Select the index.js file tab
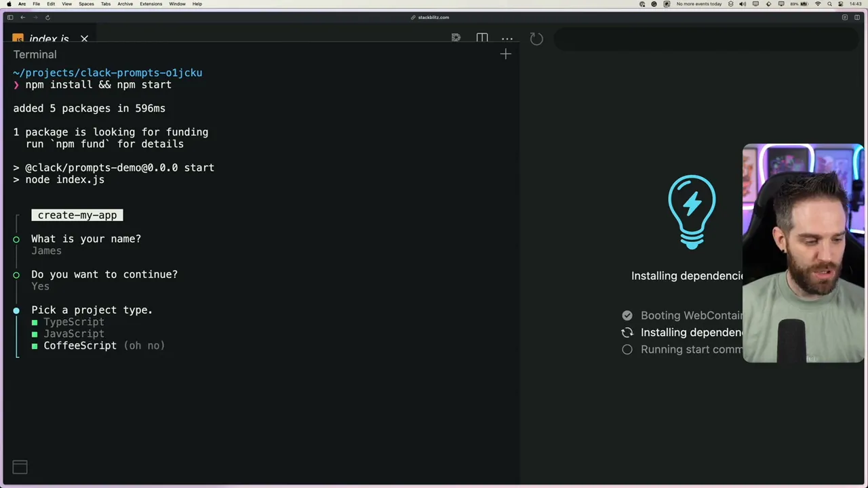This screenshot has width=868, height=488. [x=49, y=39]
